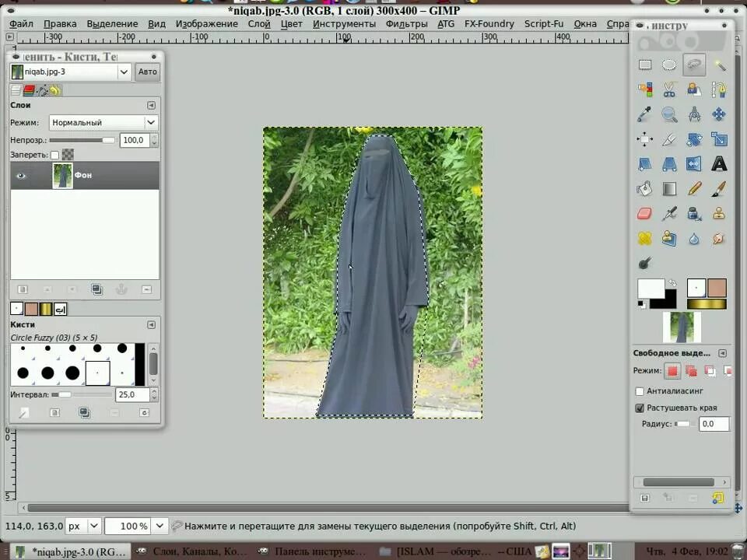
Task: Switch to taskbar window Панель инструментов
Action: [313, 551]
